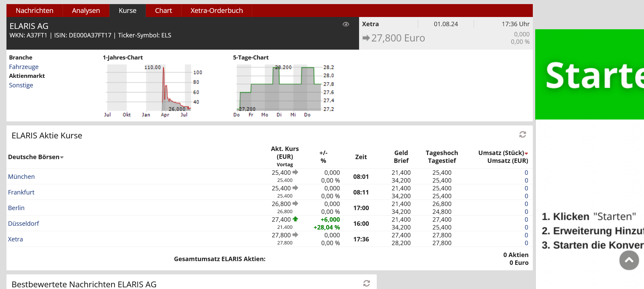The image size is (644, 289).
Task: Open the Xetra exchange link in table
Action: pyautogui.click(x=16, y=239)
